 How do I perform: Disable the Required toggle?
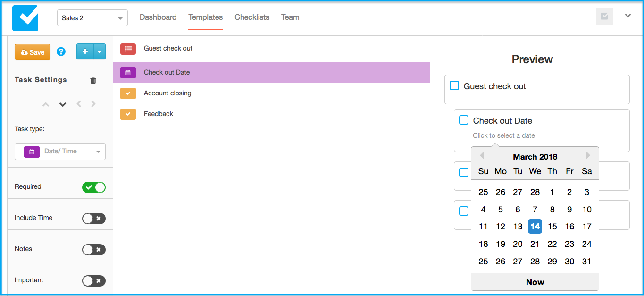(93, 187)
